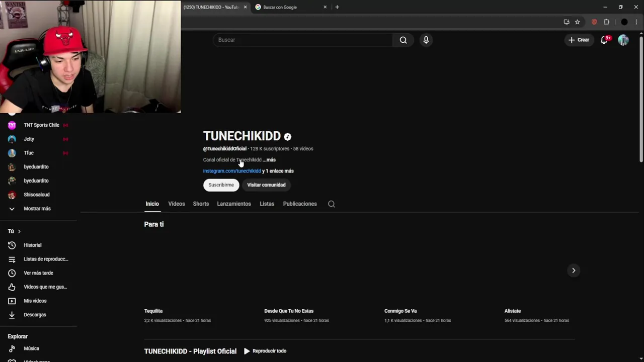Screen dimensions: 644x362
Task: Expand the Tú section chevron
Action: pyautogui.click(x=19, y=231)
